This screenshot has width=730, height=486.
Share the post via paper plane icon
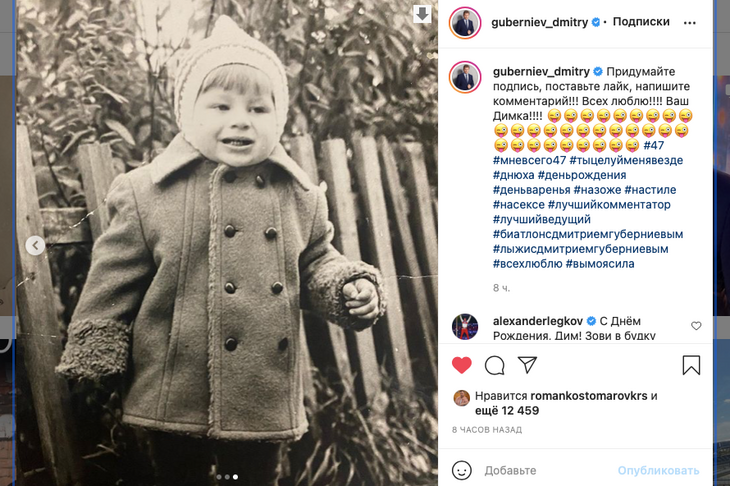[x=527, y=365]
